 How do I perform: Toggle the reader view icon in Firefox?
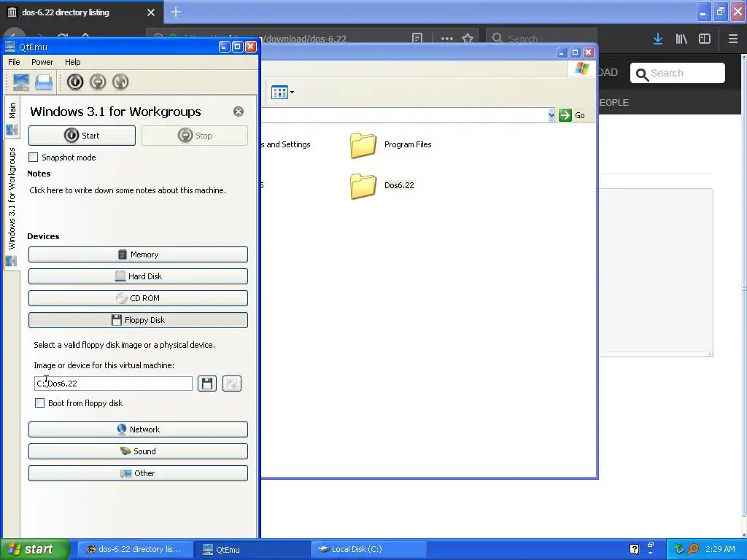click(417, 38)
